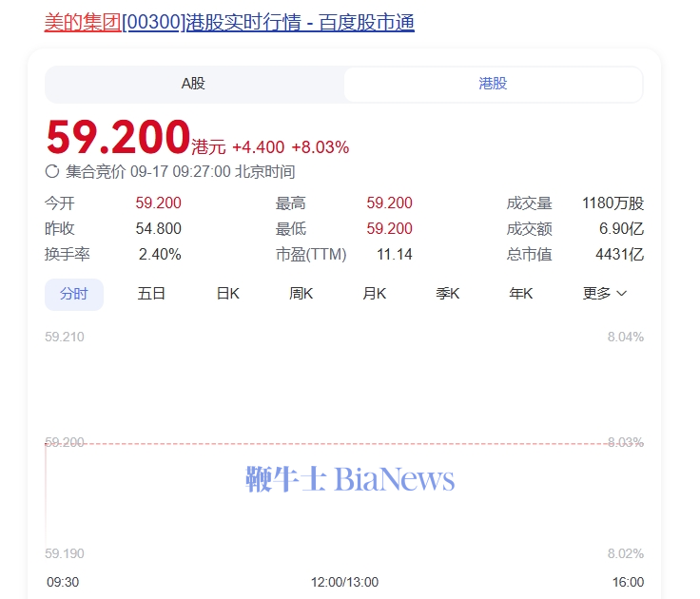Screen dimensions: 700x599
Task: Click the 最低 value 59.200
Action: 389,228
